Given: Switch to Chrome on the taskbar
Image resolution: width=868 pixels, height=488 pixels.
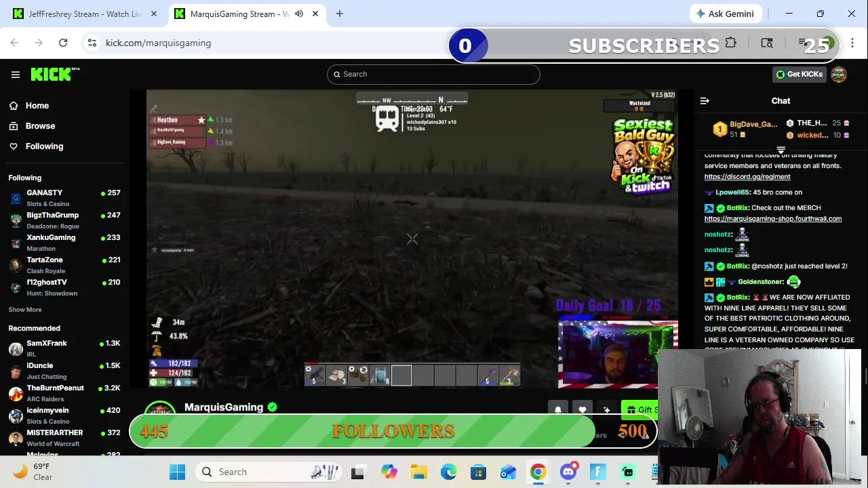Looking at the screenshot, I should click(x=538, y=472).
